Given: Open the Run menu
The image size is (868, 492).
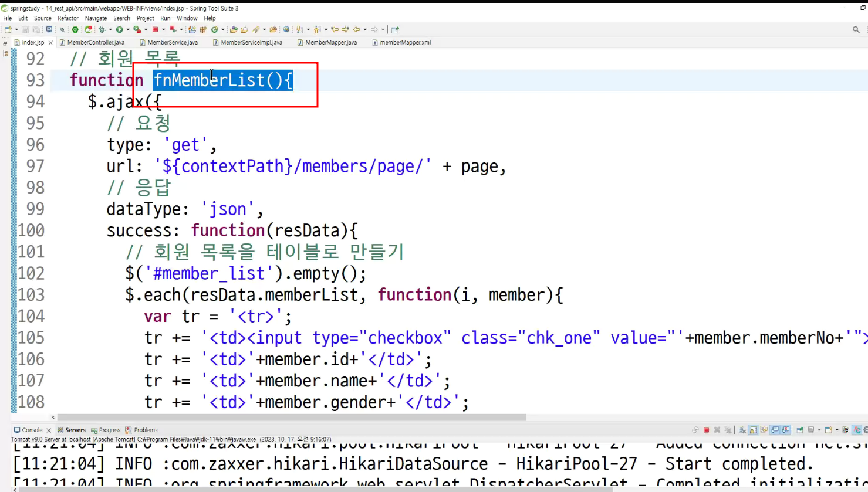Looking at the screenshot, I should (x=166, y=18).
